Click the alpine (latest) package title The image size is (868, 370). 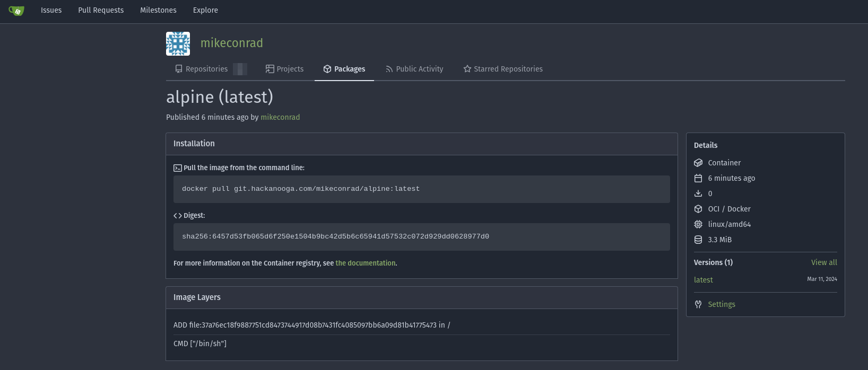tap(220, 97)
